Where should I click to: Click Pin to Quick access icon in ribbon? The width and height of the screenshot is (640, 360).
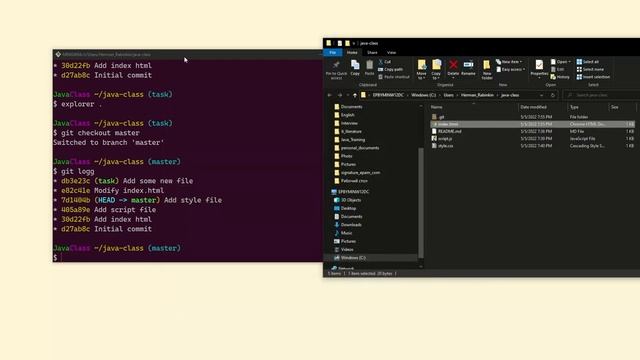[x=336, y=65]
